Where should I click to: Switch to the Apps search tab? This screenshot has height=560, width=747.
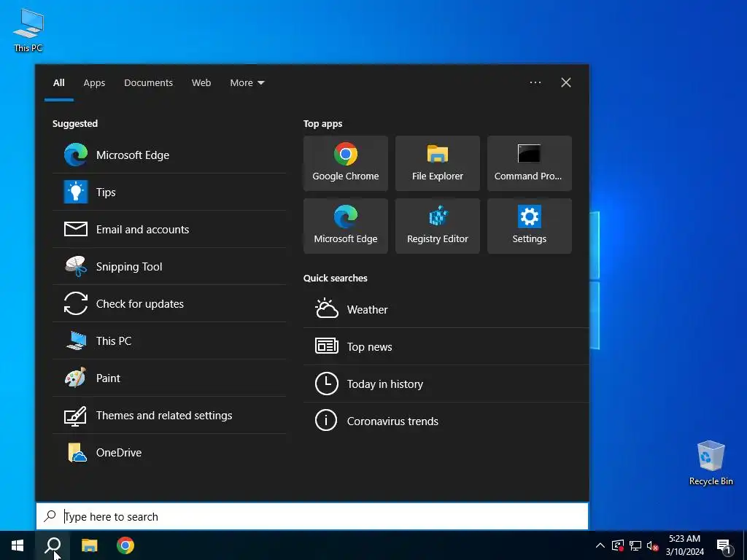[x=94, y=82]
